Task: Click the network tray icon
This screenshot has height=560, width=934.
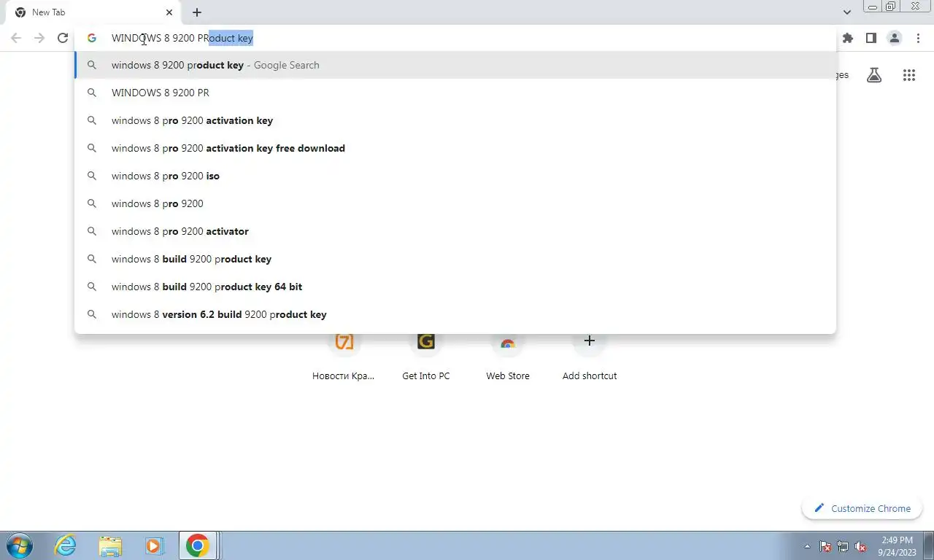Action: (x=843, y=546)
